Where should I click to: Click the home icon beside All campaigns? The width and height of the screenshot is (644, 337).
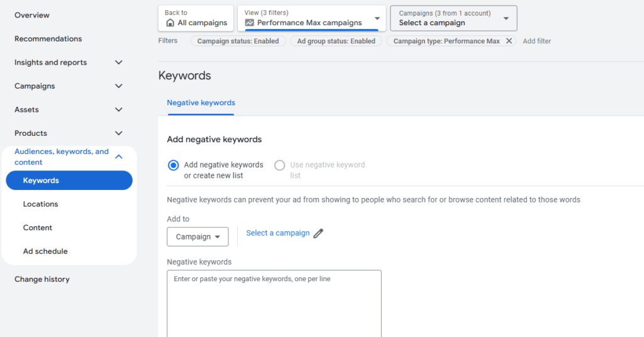pyautogui.click(x=170, y=23)
